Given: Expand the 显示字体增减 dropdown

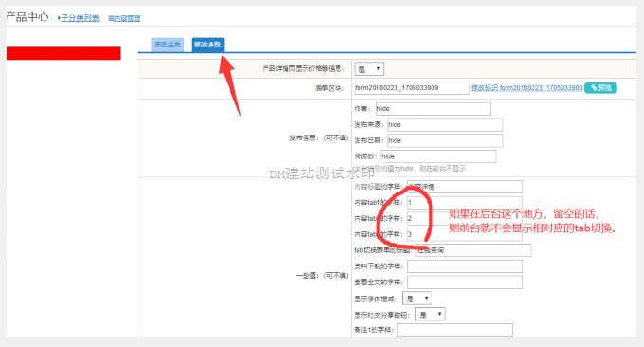Looking at the screenshot, I should 417,299.
